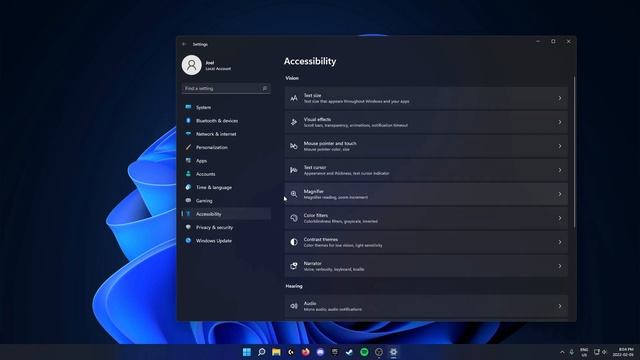Expand the Narrator chevron

click(560, 266)
